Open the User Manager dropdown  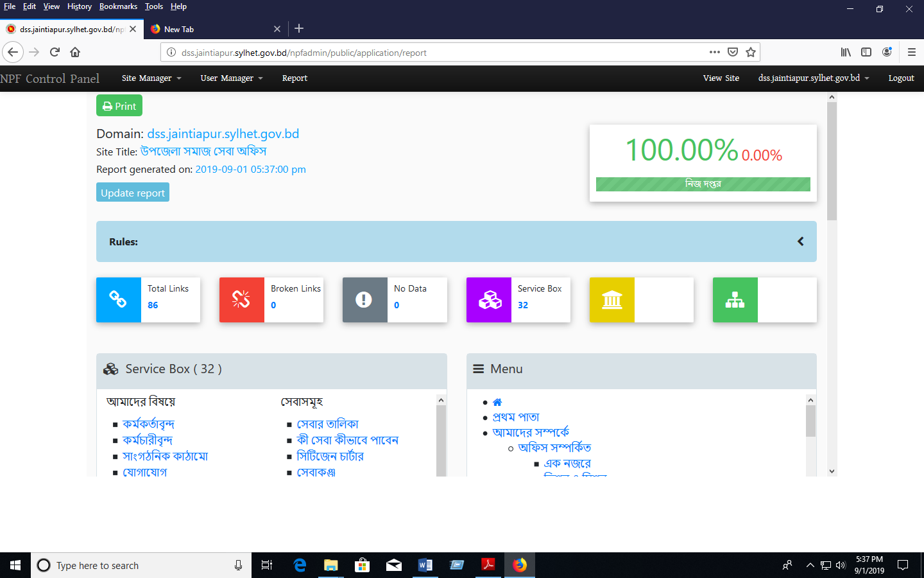click(x=231, y=78)
